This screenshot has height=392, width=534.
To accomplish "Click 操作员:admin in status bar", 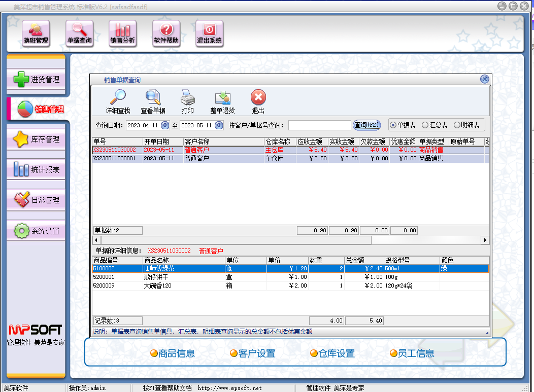I will (x=87, y=388).
